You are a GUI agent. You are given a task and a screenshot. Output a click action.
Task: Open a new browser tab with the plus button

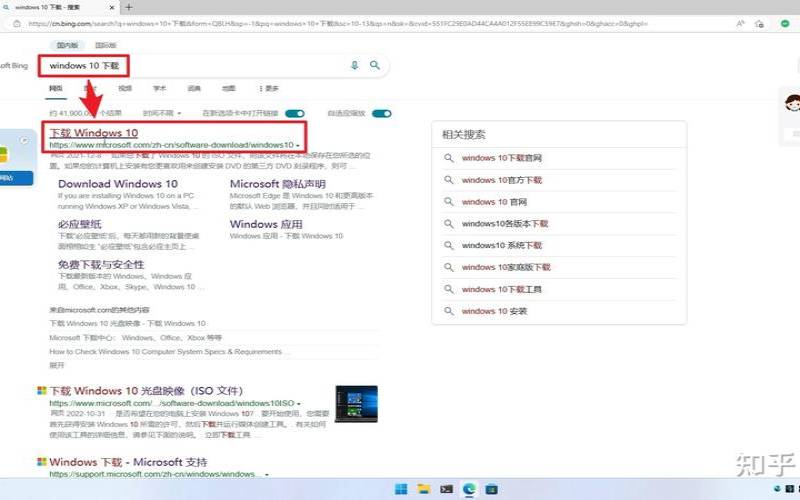pyautogui.click(x=129, y=7)
